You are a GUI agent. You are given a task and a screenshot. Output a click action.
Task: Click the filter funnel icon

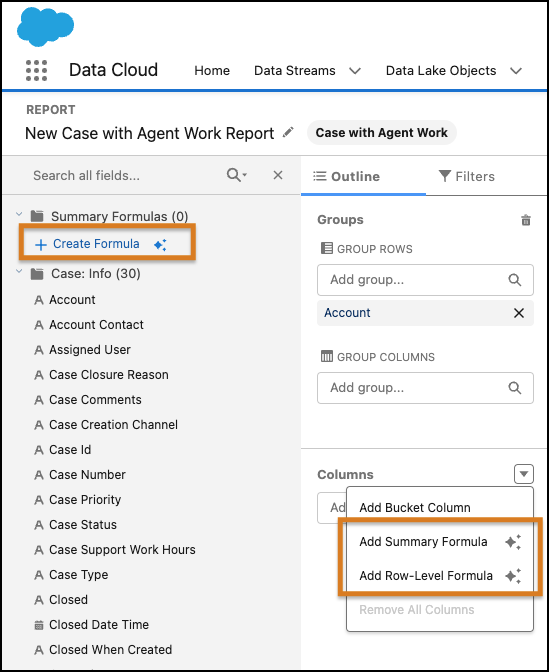445,176
